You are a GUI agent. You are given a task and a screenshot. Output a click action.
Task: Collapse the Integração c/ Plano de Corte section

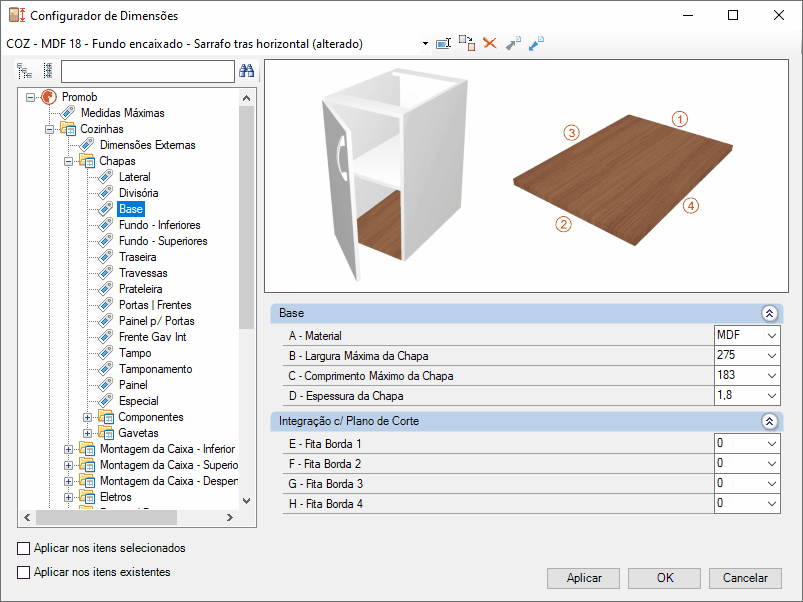point(769,422)
